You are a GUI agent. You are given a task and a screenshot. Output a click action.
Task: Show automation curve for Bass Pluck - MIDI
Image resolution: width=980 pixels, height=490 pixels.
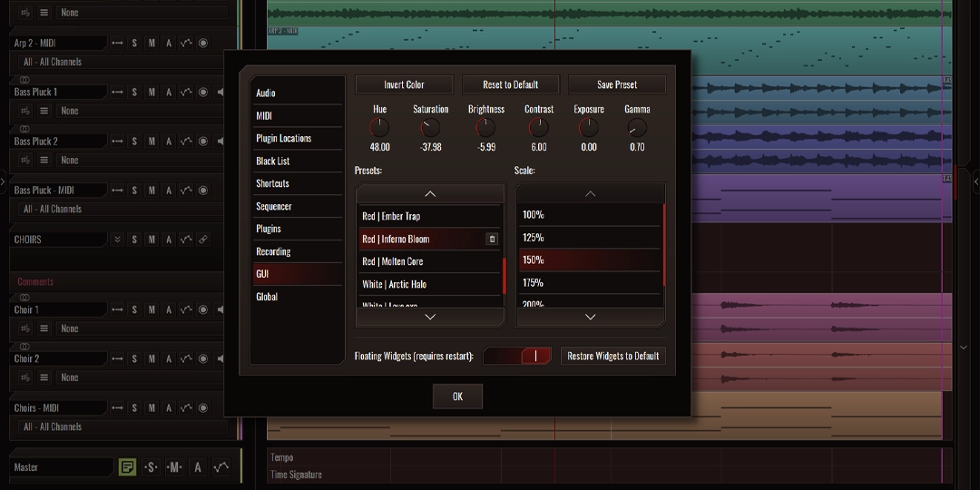click(x=186, y=190)
